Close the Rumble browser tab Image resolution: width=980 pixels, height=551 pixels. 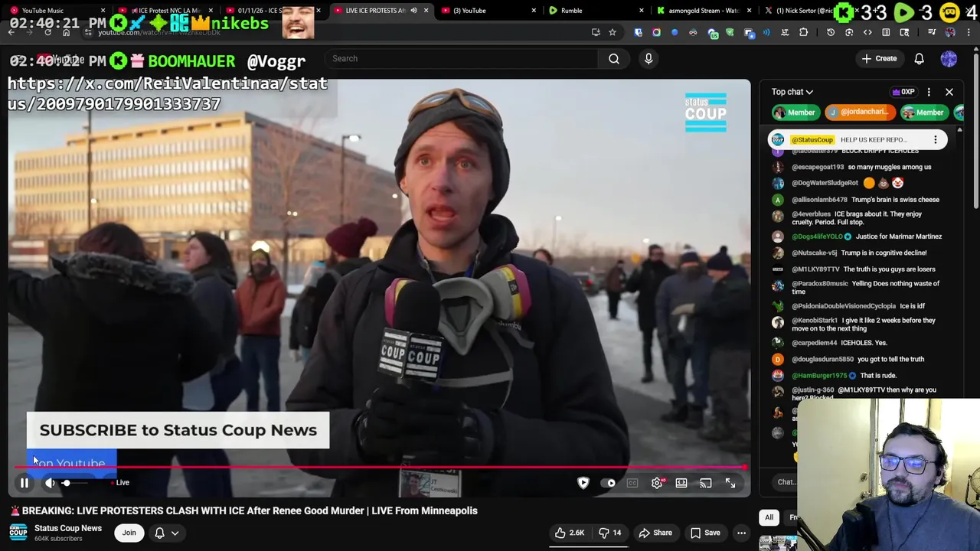pyautogui.click(x=642, y=11)
